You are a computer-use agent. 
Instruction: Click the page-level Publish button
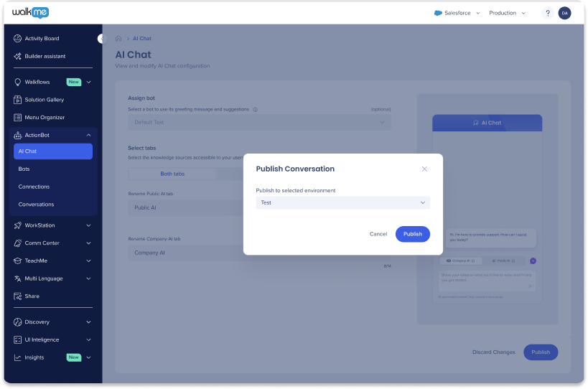pyautogui.click(x=541, y=352)
